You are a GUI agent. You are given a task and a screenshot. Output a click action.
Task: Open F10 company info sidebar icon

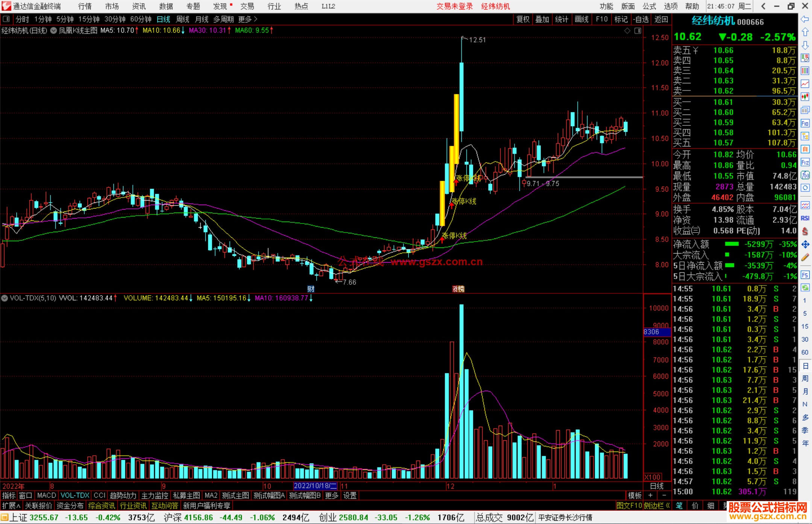tap(805, 123)
